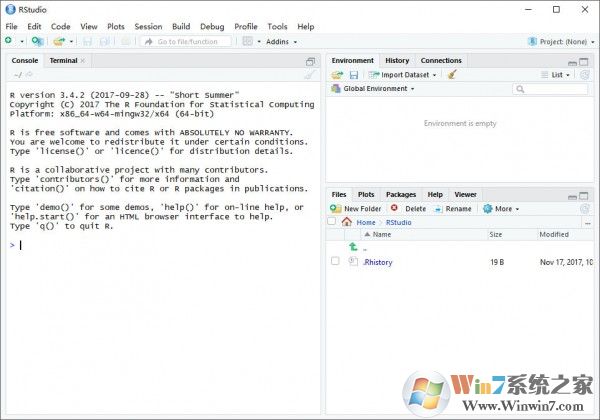The height and width of the screenshot is (420, 600).
Task: Click the R console prompt line
Action: pos(163,245)
